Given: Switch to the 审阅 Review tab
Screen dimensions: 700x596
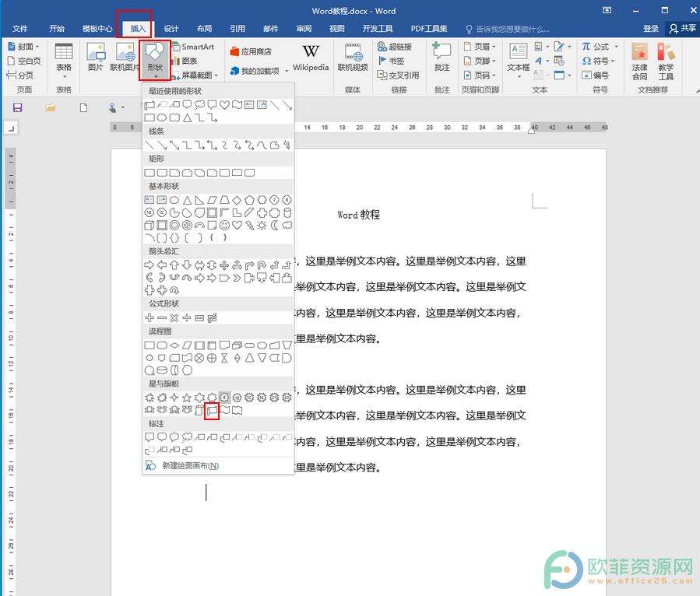Looking at the screenshot, I should tap(304, 29).
